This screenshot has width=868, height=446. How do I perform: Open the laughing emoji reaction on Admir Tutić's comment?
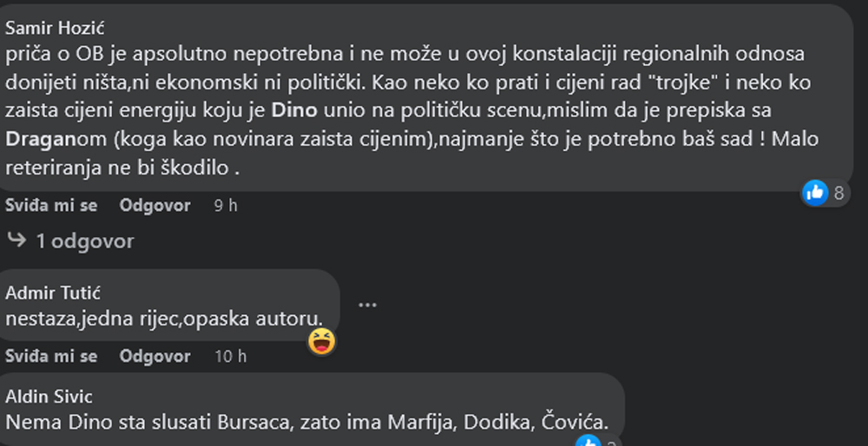322,341
